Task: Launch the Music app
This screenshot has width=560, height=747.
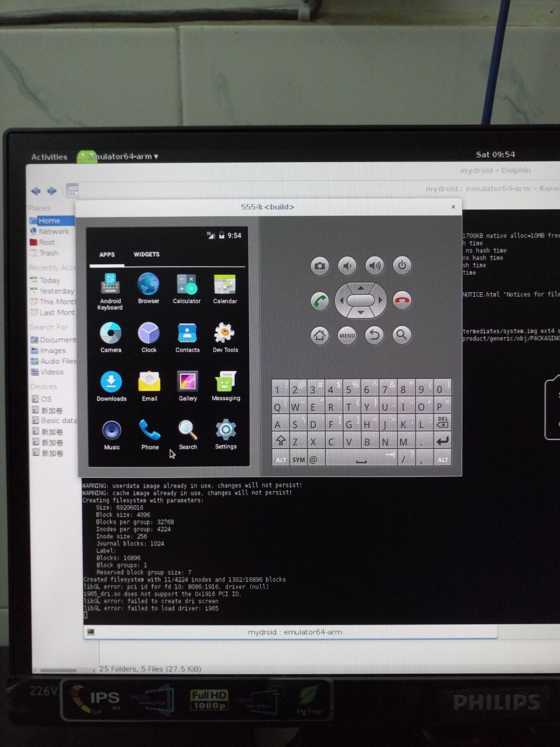Action: pos(112,435)
